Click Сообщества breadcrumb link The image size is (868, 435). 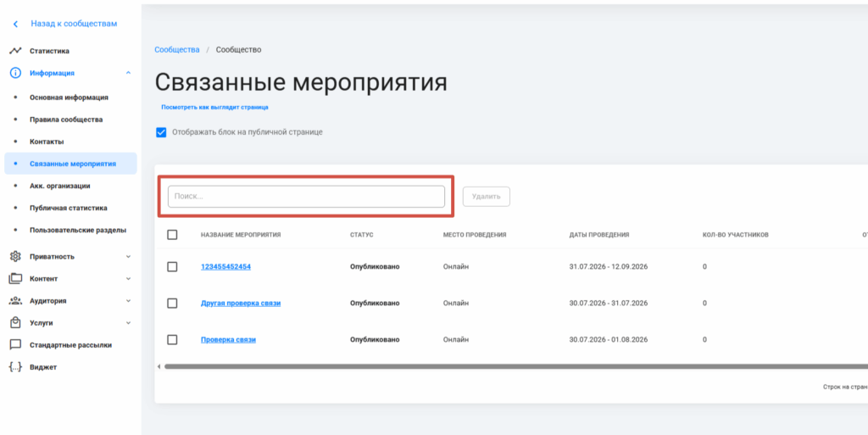(x=177, y=50)
